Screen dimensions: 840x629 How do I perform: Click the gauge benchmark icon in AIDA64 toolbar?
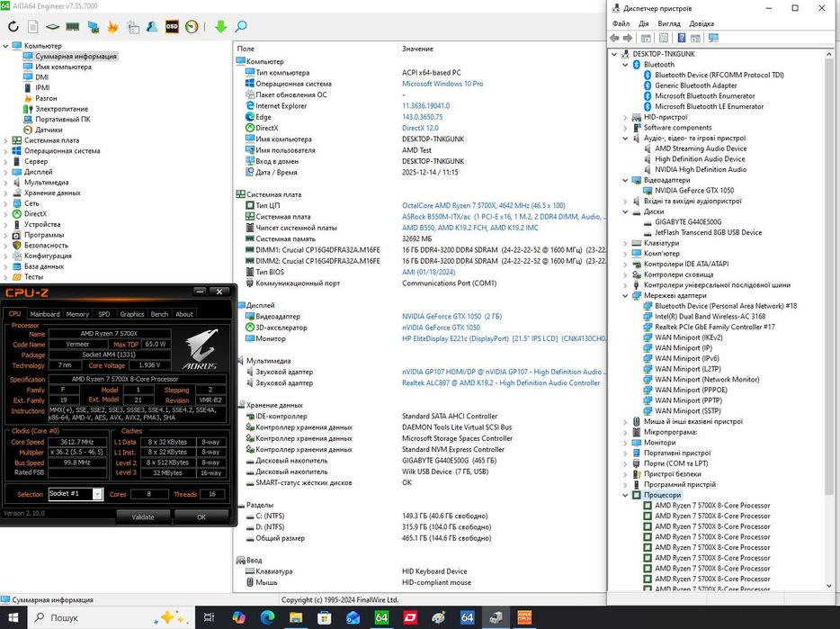pos(192,26)
